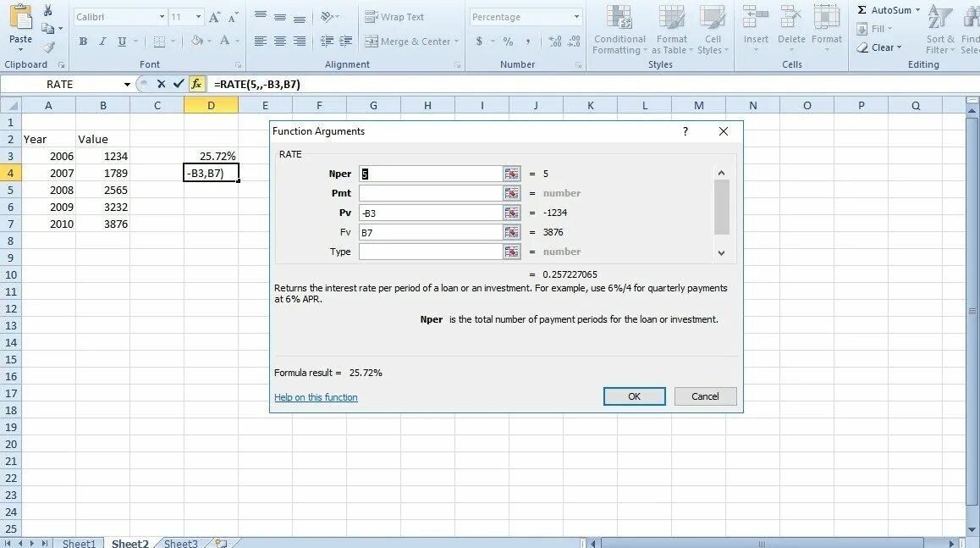Image resolution: width=980 pixels, height=548 pixels.
Task: Toggle Align Text Right
Action: tap(300, 42)
